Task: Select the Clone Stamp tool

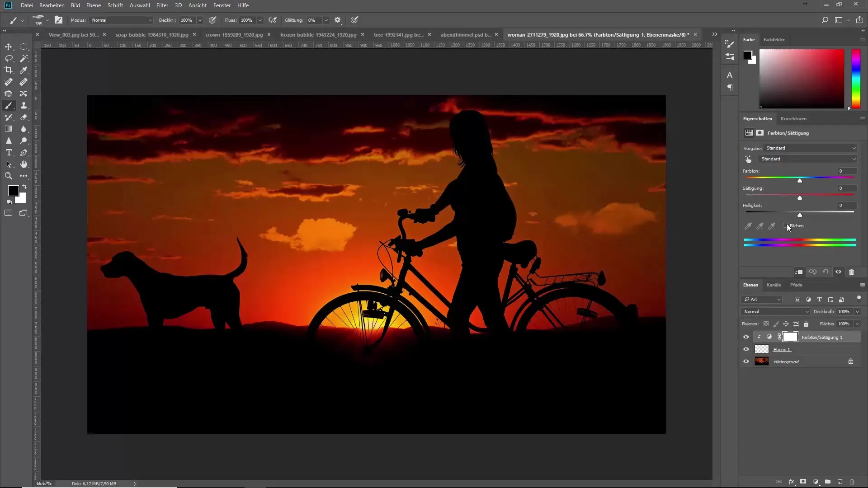Action: point(24,105)
